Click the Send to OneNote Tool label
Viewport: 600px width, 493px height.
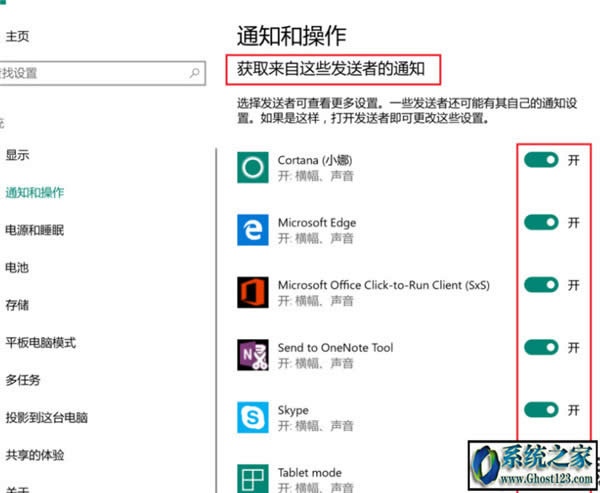pos(335,348)
